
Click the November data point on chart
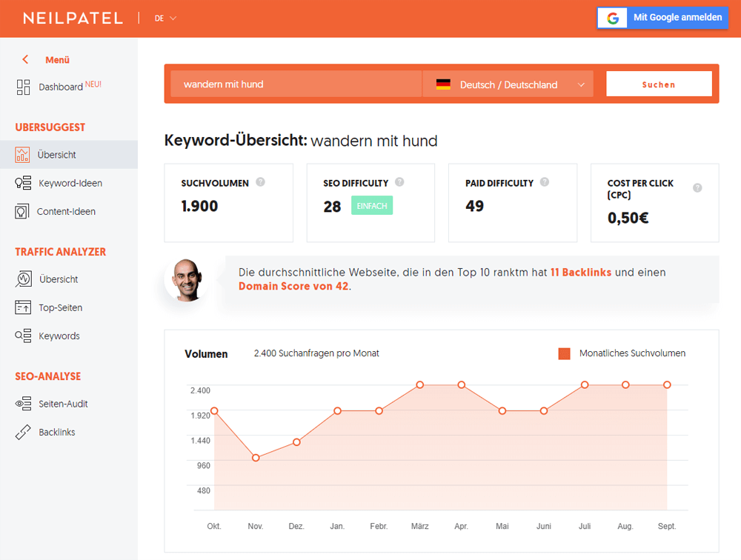click(256, 458)
